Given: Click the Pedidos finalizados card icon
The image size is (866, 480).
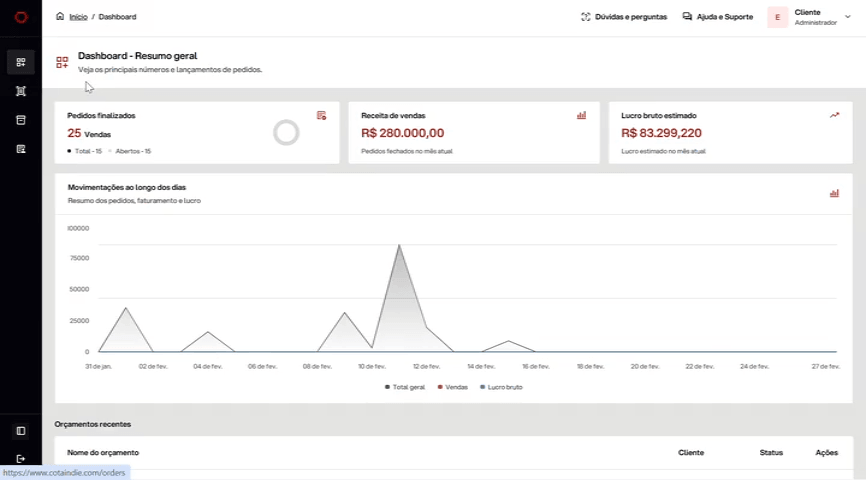Looking at the screenshot, I should point(321,115).
